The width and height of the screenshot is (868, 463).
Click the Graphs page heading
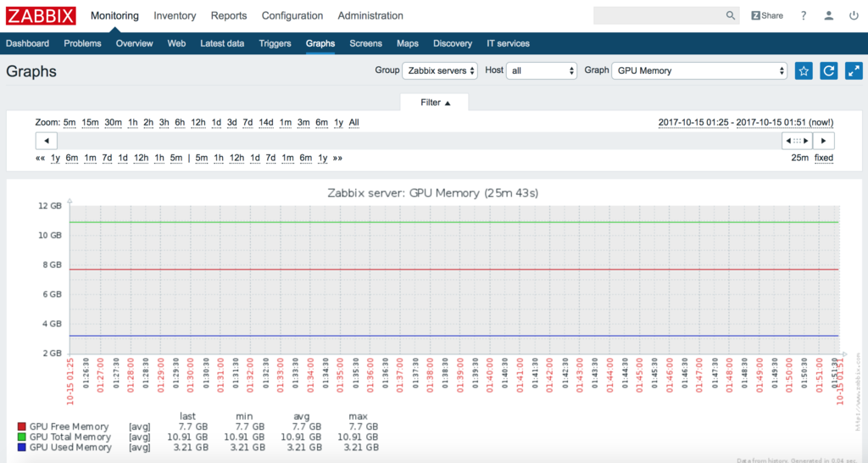click(x=31, y=71)
